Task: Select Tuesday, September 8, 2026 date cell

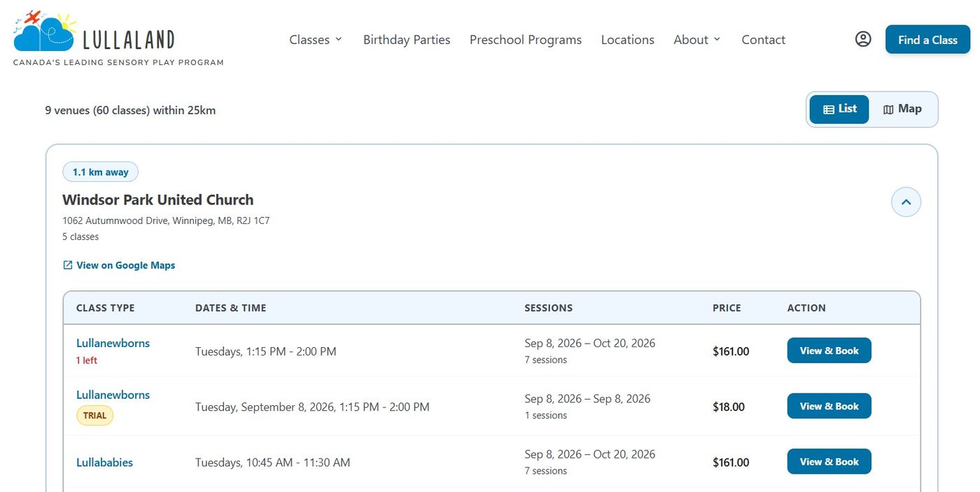Action: tap(312, 407)
